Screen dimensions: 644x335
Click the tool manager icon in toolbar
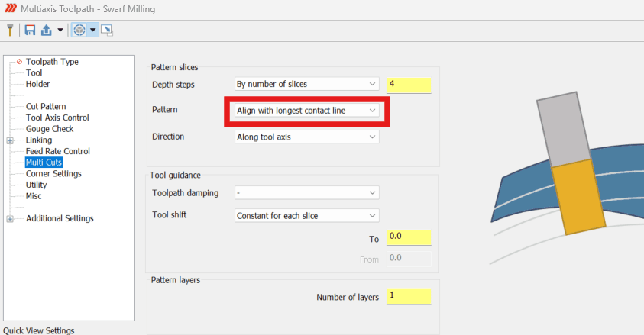tap(10, 30)
